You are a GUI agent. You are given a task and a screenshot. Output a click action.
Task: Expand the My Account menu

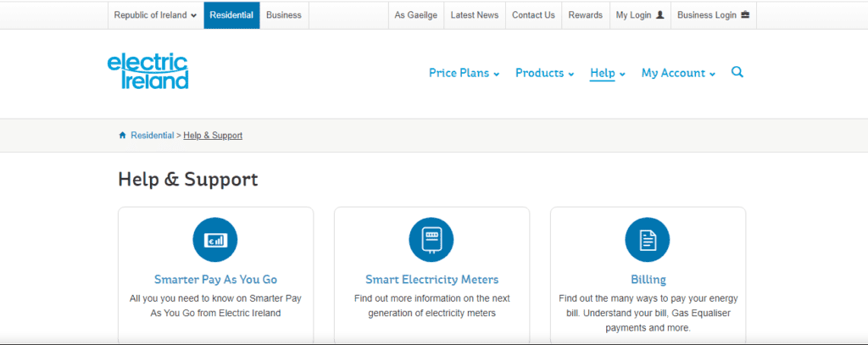(x=678, y=73)
